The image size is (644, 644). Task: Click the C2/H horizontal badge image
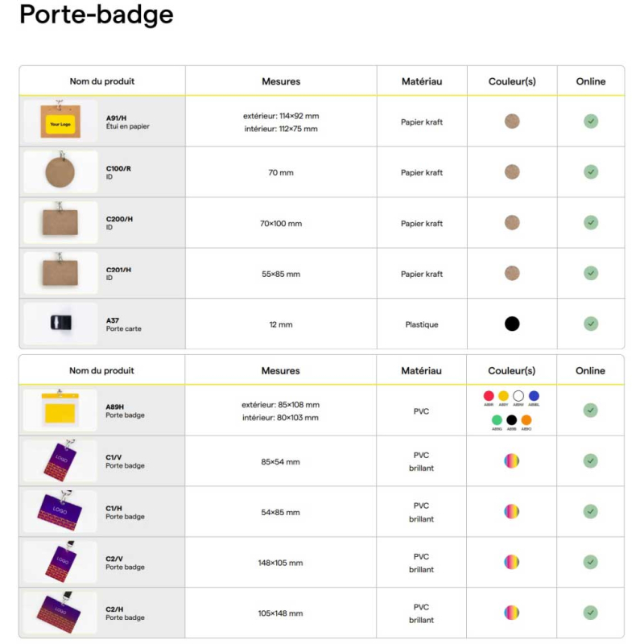60,613
